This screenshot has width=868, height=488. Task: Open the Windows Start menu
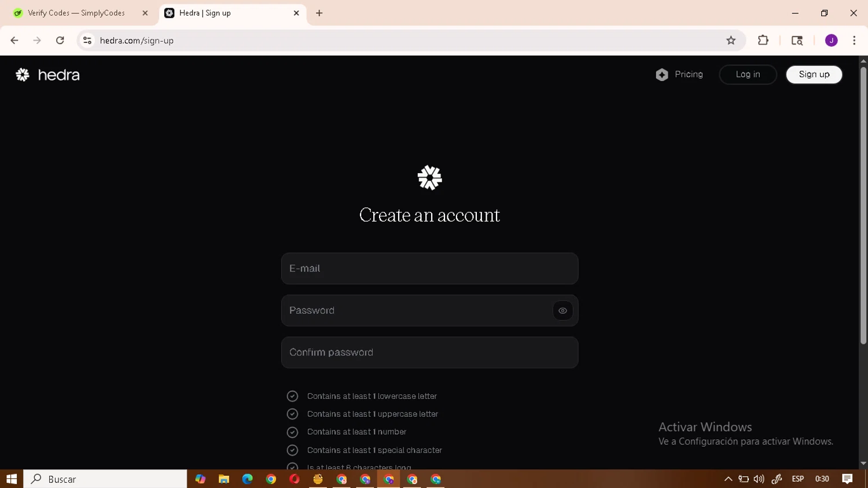12,479
